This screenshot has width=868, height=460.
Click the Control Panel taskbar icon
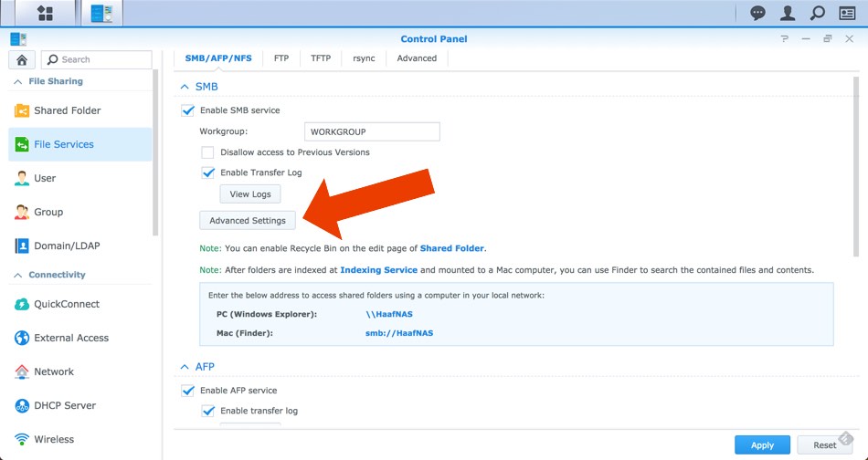click(x=101, y=13)
